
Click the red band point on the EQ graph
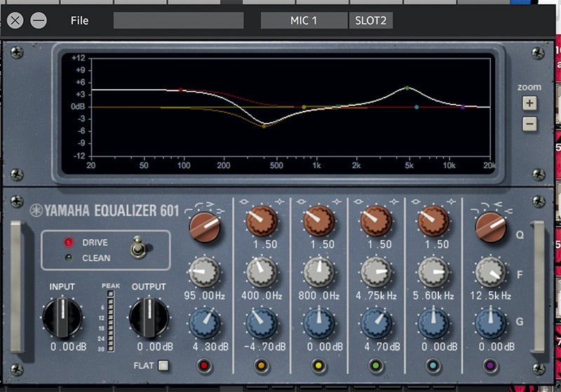[x=181, y=90]
